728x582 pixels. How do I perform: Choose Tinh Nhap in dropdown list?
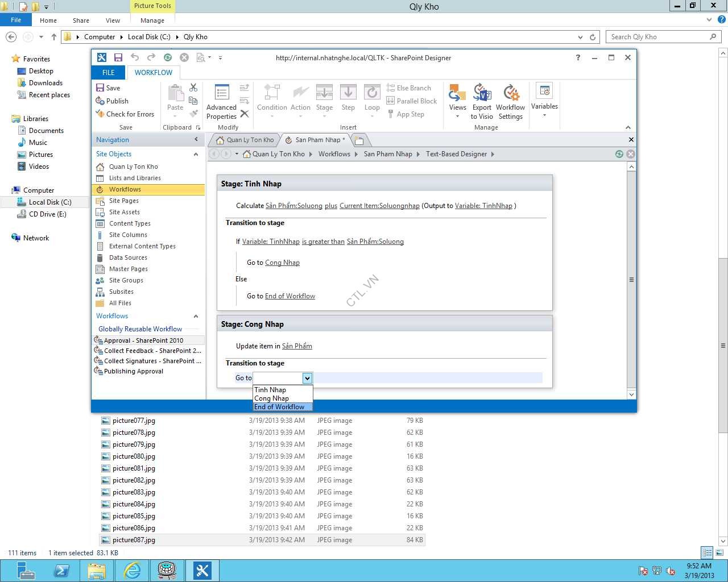(270, 390)
